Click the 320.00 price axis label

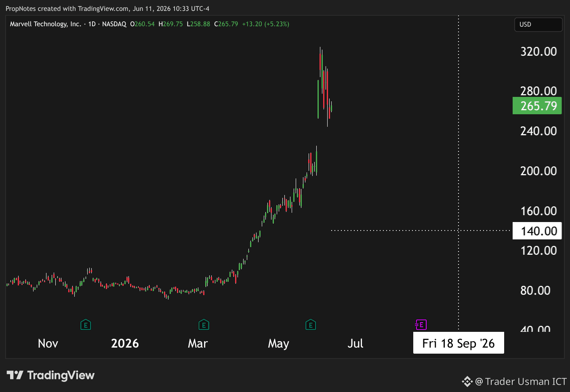coord(538,52)
